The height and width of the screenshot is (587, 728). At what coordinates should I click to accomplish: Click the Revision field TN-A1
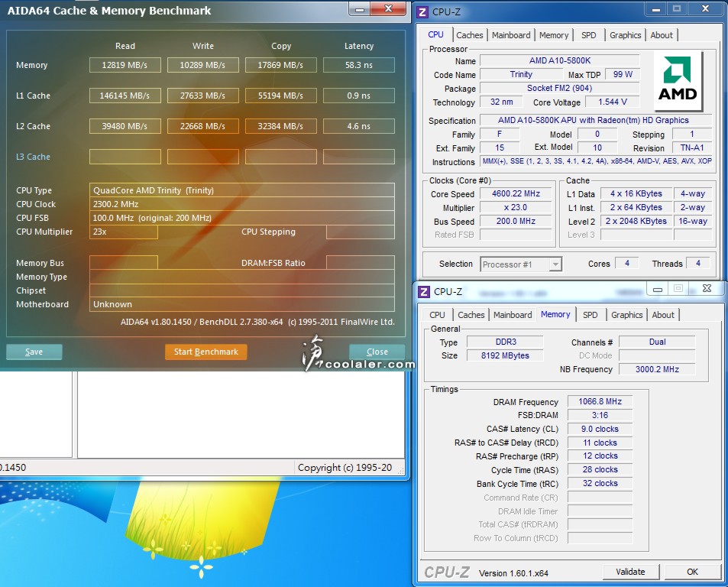[692, 148]
